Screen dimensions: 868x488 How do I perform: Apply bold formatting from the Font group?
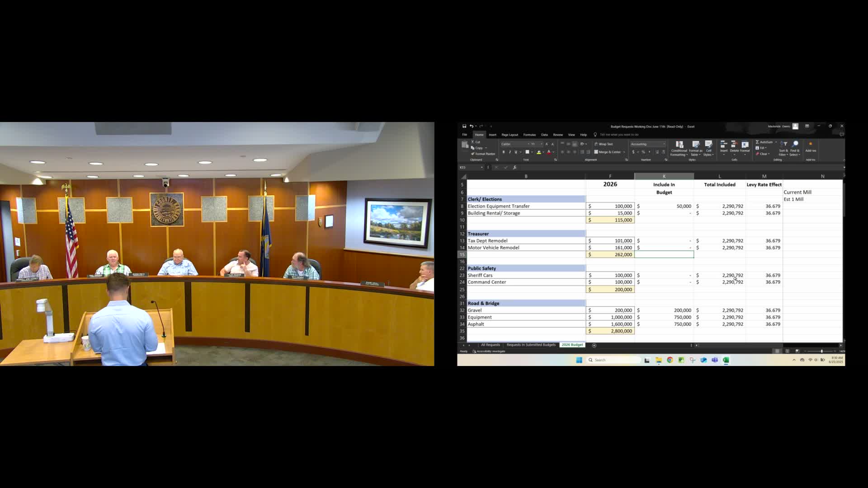(x=504, y=152)
